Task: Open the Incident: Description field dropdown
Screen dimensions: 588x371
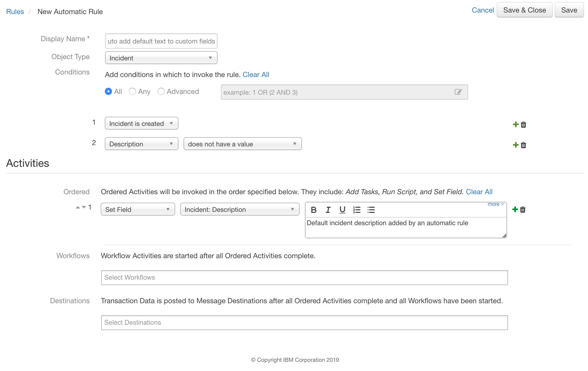Action: (x=240, y=209)
